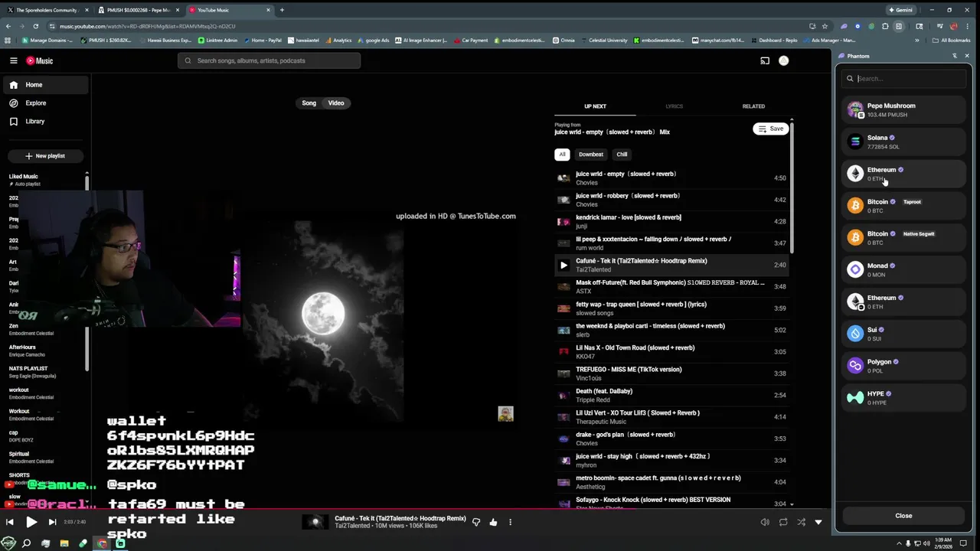Skip to the next track
The height and width of the screenshot is (551, 980).
(x=52, y=522)
